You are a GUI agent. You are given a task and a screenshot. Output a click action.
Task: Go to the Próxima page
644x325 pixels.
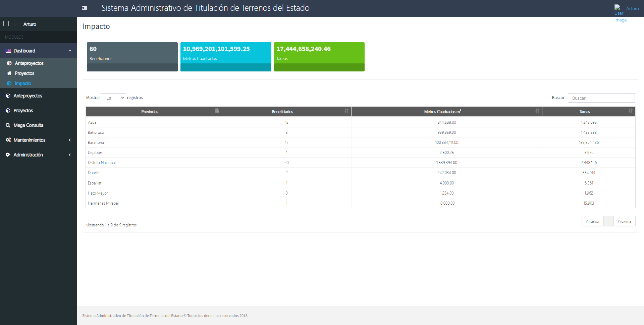624,221
